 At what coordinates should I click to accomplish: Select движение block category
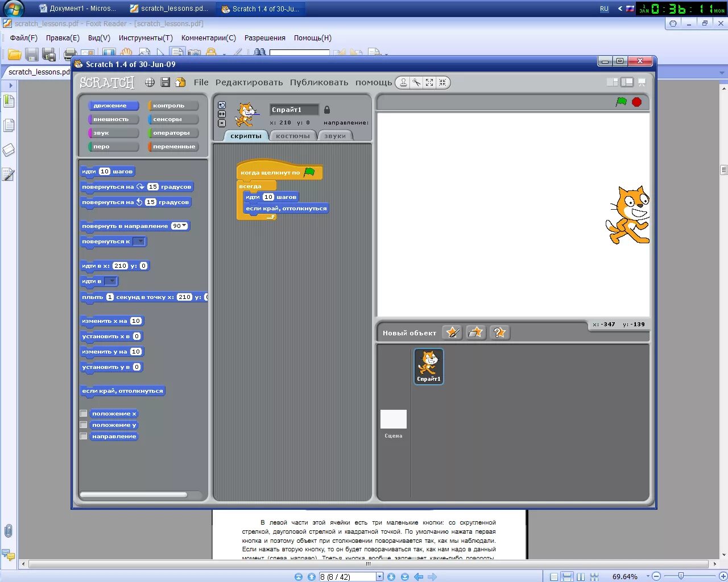click(113, 106)
